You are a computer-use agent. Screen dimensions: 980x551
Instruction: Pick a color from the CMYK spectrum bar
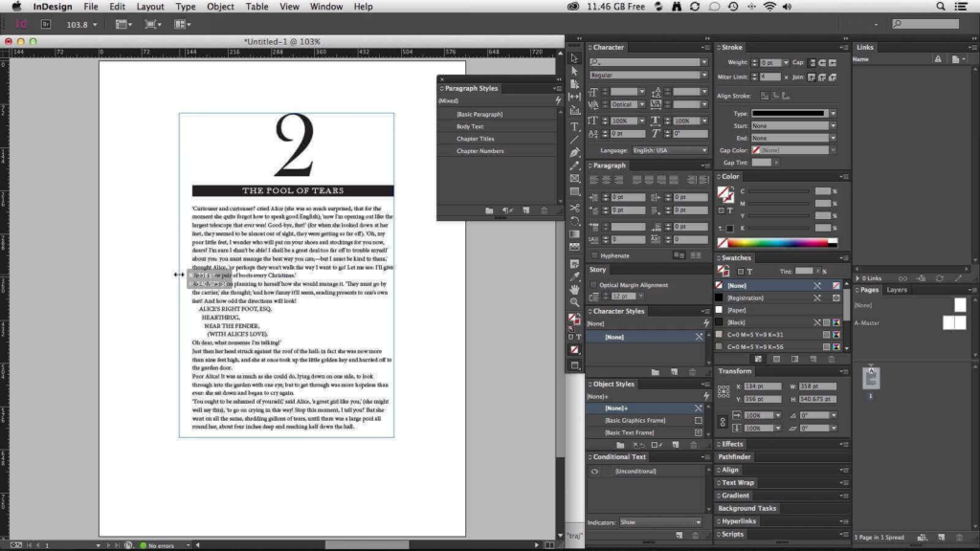775,243
